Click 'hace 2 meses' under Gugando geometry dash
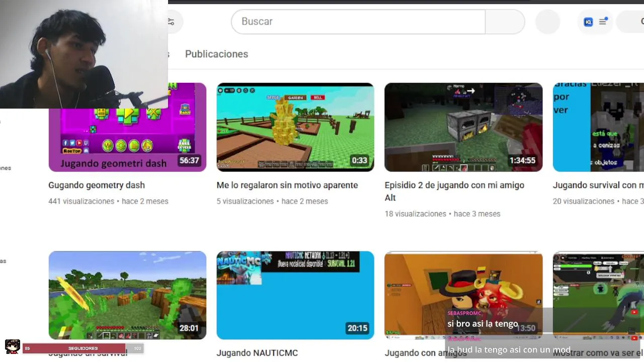 click(x=145, y=201)
